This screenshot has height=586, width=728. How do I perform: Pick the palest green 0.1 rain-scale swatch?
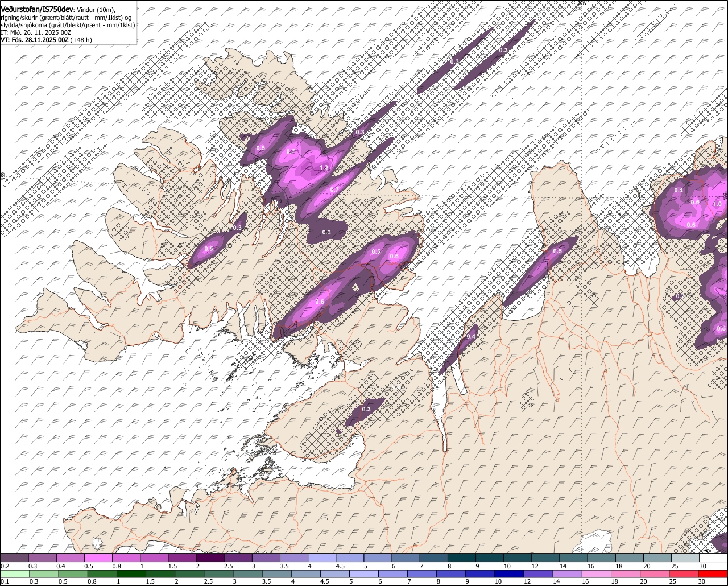15,575
